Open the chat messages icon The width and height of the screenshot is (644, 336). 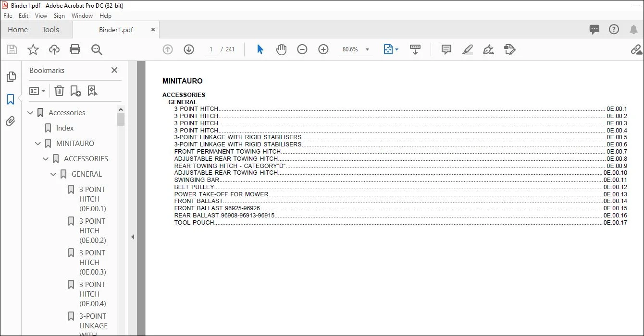pyautogui.click(x=594, y=30)
